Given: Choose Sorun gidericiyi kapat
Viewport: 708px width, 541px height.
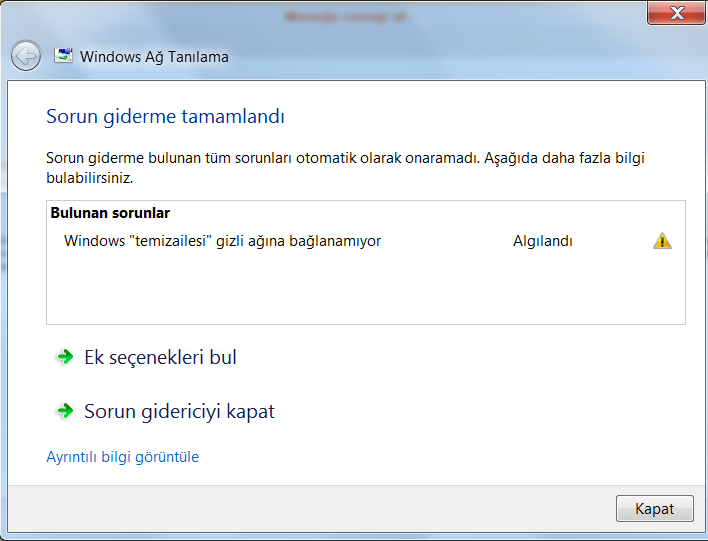Looking at the screenshot, I should click(179, 411).
